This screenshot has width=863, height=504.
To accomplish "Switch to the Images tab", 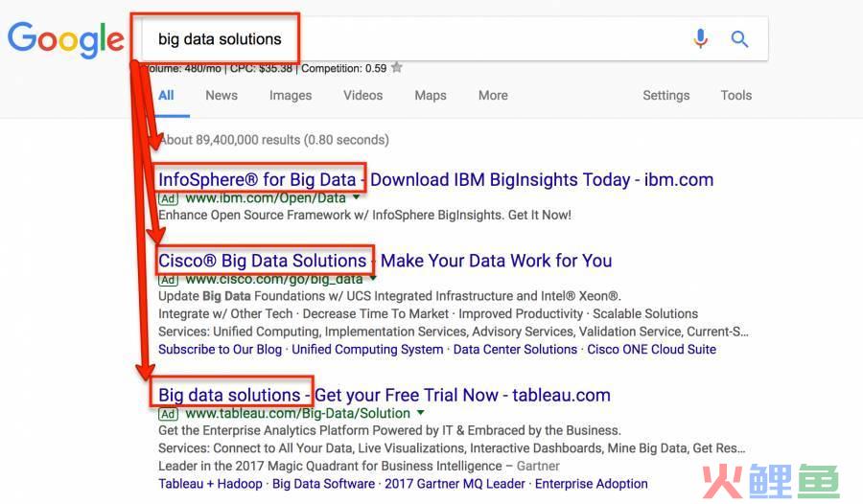I will coord(291,95).
